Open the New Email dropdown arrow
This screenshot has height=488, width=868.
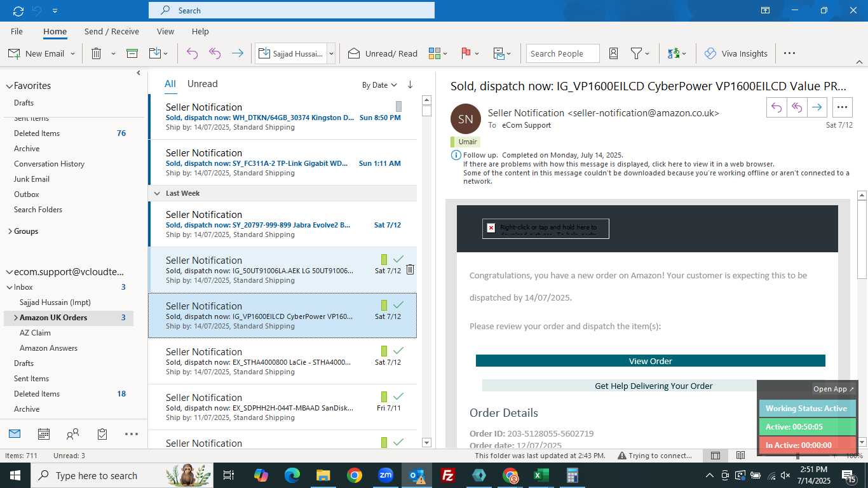coord(72,53)
